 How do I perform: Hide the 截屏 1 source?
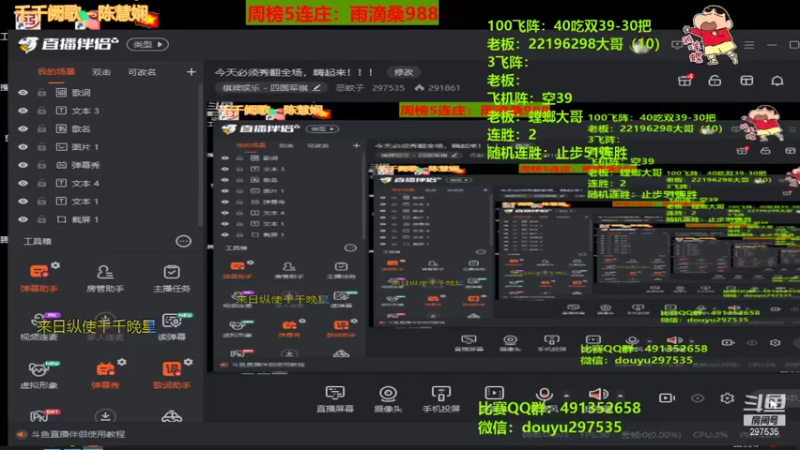[x=23, y=219]
